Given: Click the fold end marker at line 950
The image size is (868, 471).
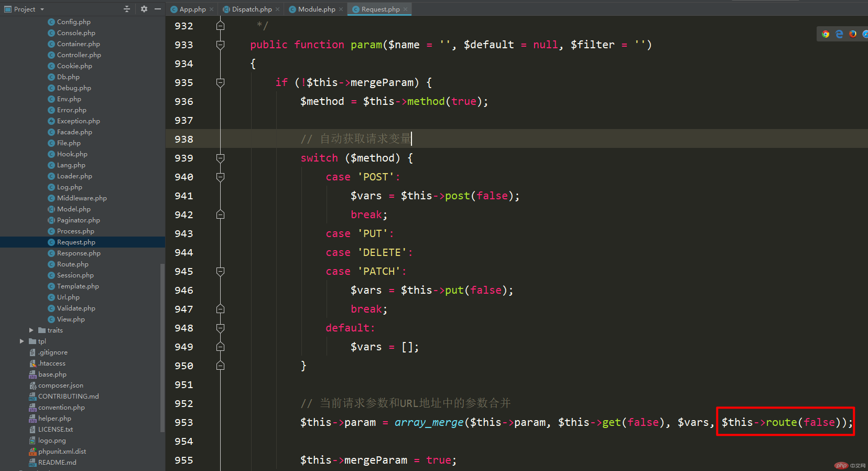Looking at the screenshot, I should 221,366.
